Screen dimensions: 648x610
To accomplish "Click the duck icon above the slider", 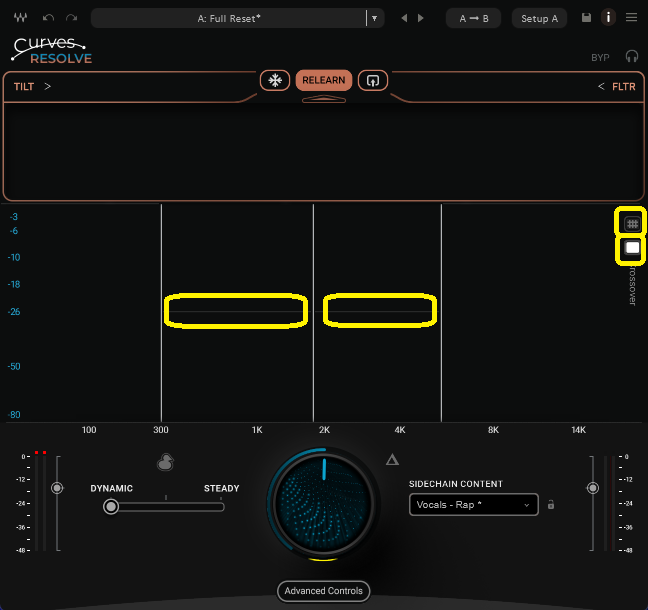I will tap(165, 462).
